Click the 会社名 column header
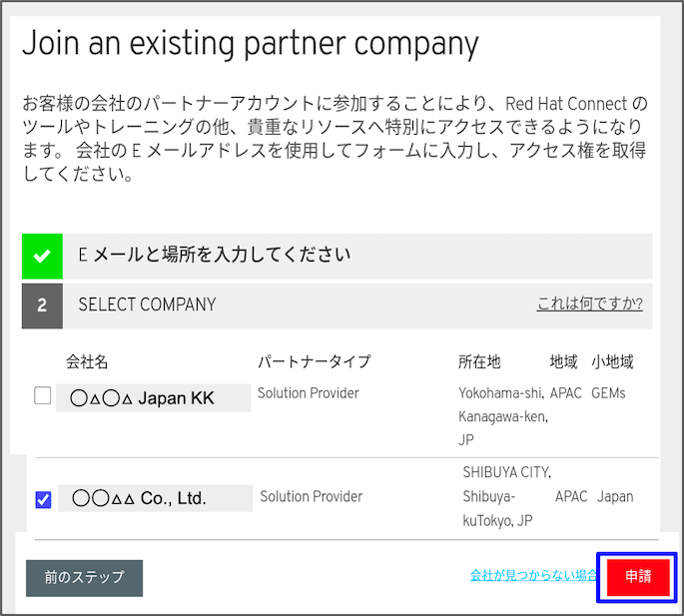684x616 pixels. (87, 361)
